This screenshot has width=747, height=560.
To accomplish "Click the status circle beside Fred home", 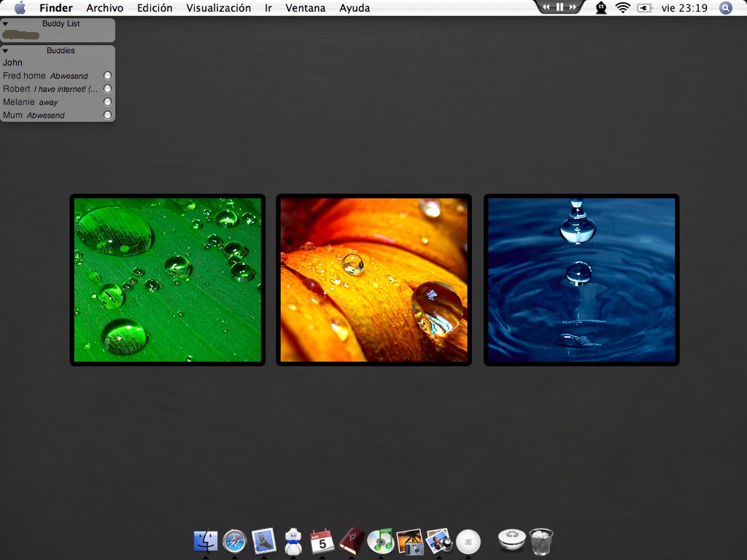I will point(108,76).
